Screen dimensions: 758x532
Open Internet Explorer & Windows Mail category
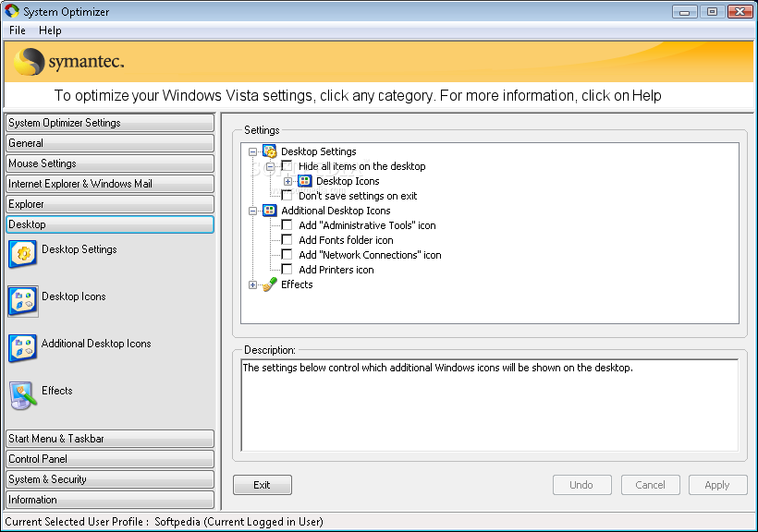pos(110,184)
